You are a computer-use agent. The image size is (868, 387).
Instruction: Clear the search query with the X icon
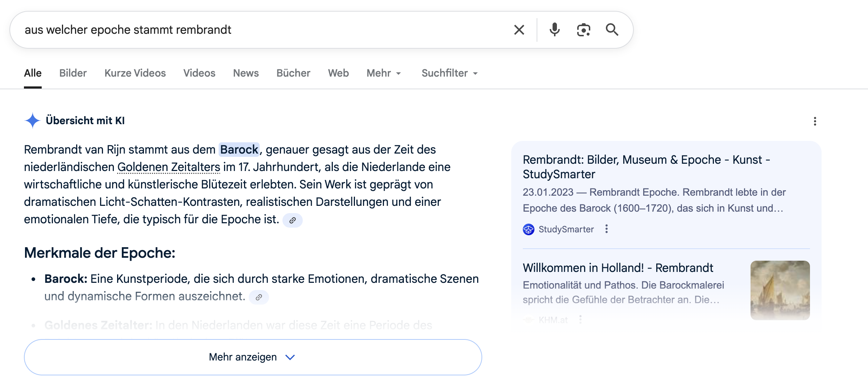[x=519, y=30]
